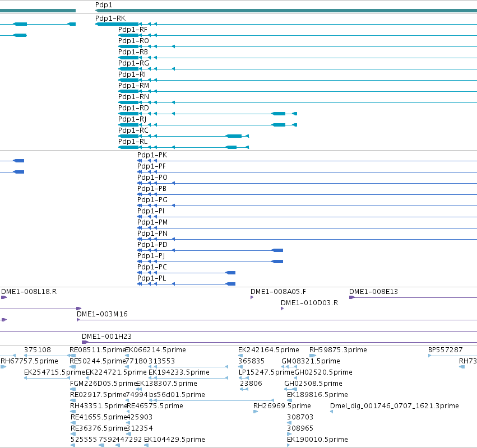Click the Pdp1-PD protein label
The width and height of the screenshot is (477, 448).
coord(152,245)
